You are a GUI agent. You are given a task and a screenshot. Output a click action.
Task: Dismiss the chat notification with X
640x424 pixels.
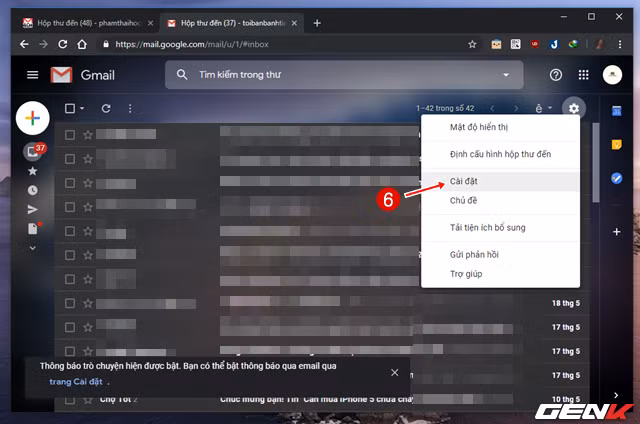point(394,372)
